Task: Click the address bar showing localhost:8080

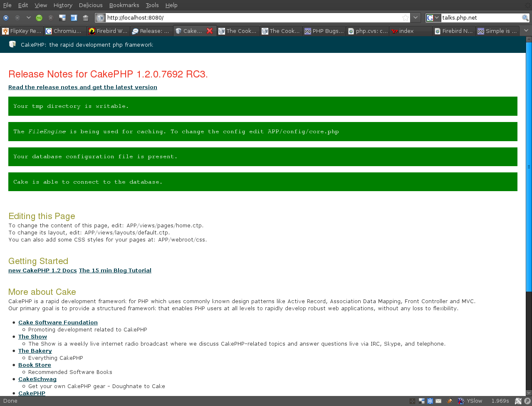Action: tap(250, 18)
